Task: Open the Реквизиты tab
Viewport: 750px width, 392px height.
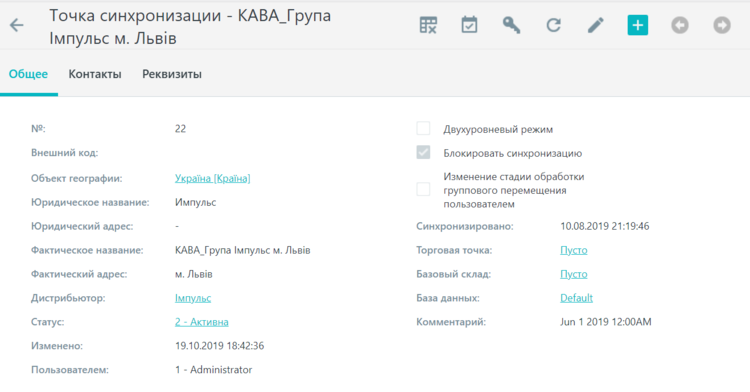Action: [172, 74]
